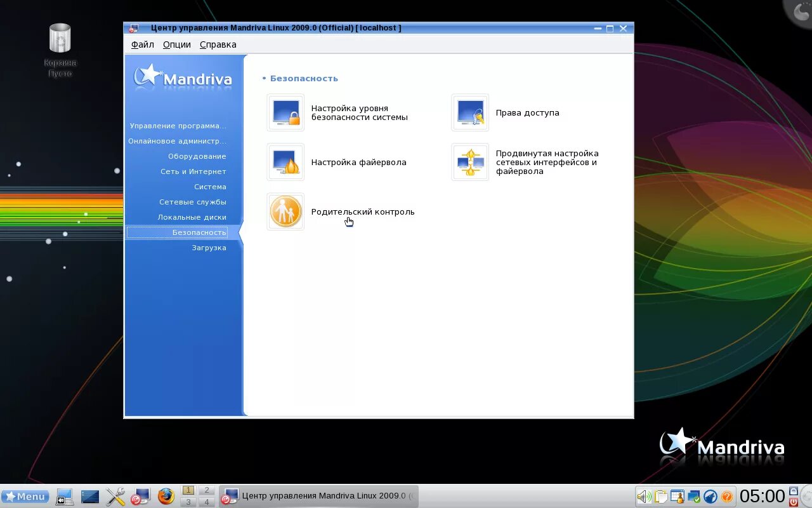Switch to virtual desktop 4
This screenshot has width=812, height=508.
[x=207, y=502]
